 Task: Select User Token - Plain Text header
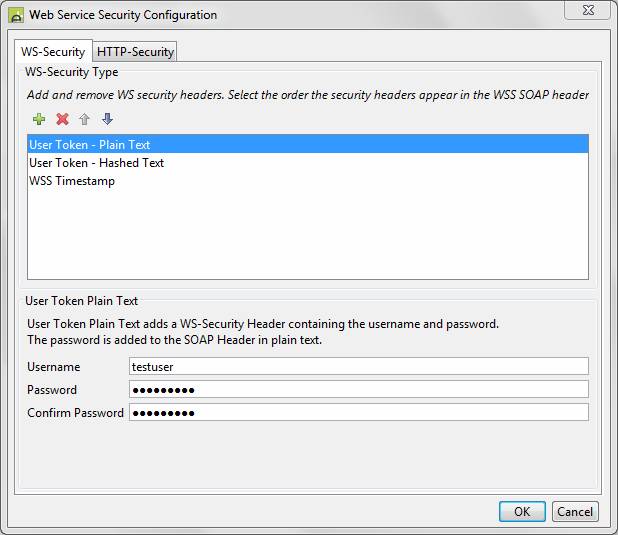tap(90, 145)
